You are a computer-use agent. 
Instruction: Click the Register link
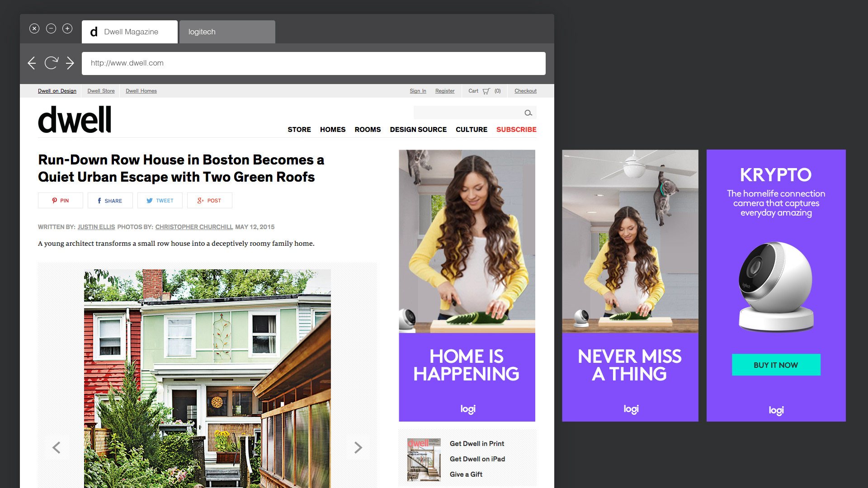pos(445,91)
